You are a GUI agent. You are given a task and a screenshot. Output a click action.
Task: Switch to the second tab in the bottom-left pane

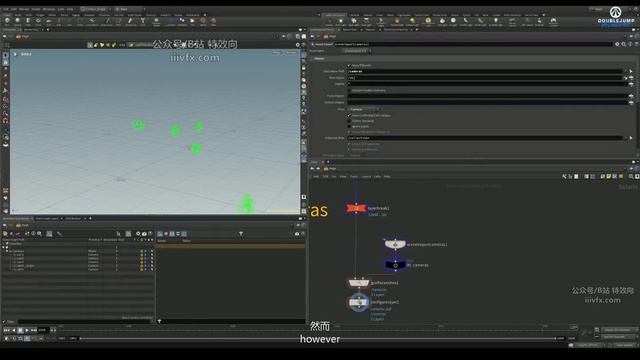coord(47,218)
